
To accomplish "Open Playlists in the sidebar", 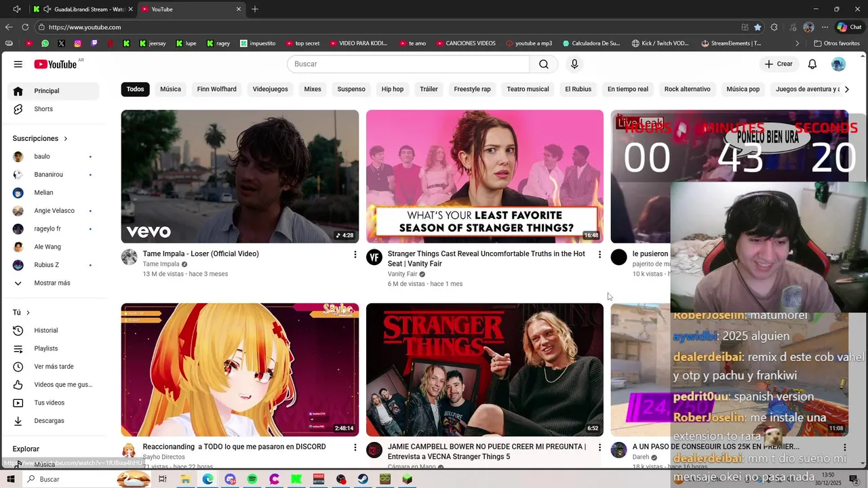I will click(x=54, y=348).
